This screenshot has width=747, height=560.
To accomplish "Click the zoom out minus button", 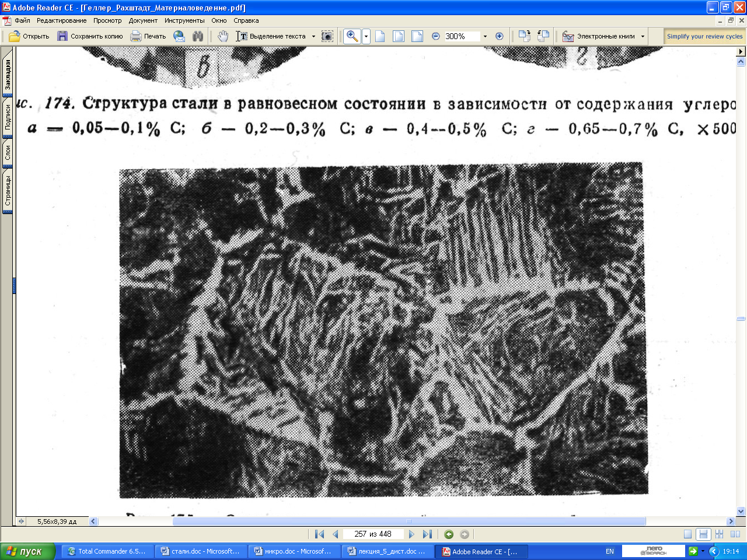I will pyautogui.click(x=435, y=36).
